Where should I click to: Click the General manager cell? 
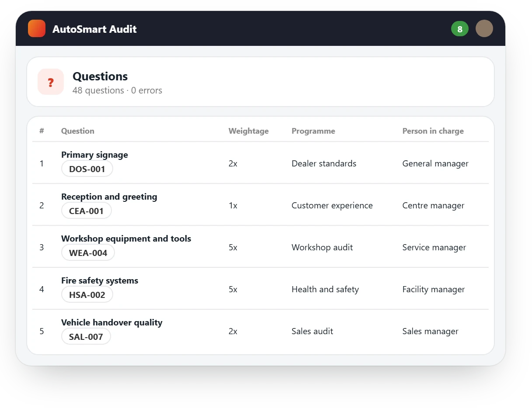click(435, 163)
